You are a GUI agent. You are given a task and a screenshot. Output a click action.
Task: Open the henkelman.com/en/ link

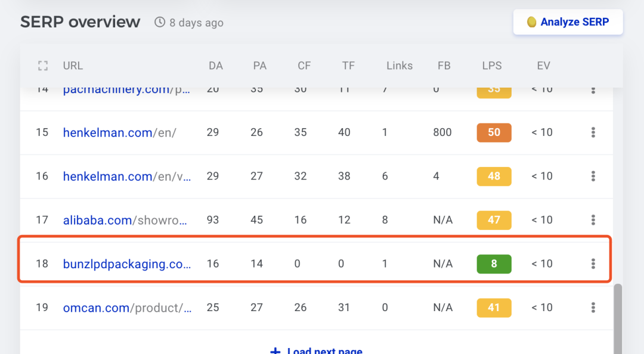click(119, 133)
